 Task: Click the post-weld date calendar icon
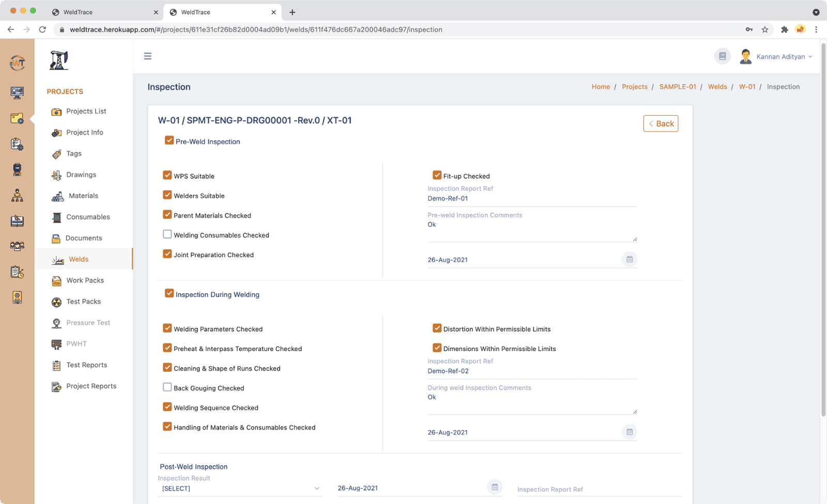(495, 487)
